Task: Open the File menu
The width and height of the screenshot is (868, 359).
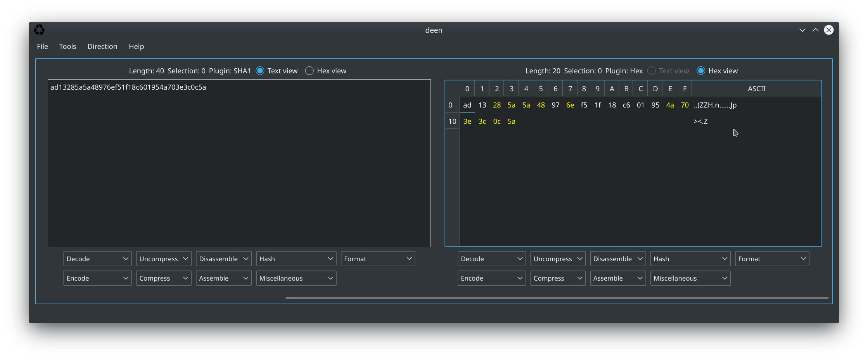Action: pyautogui.click(x=42, y=46)
